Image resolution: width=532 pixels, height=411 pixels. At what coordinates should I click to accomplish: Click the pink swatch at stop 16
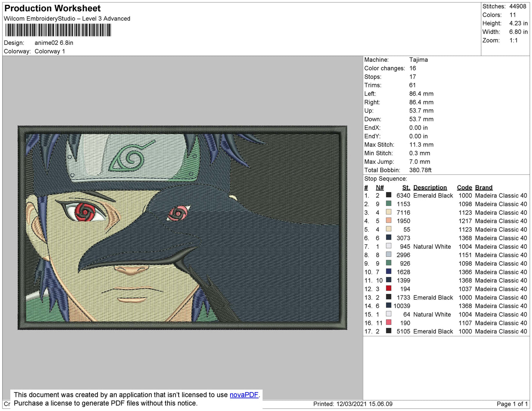coord(389,323)
